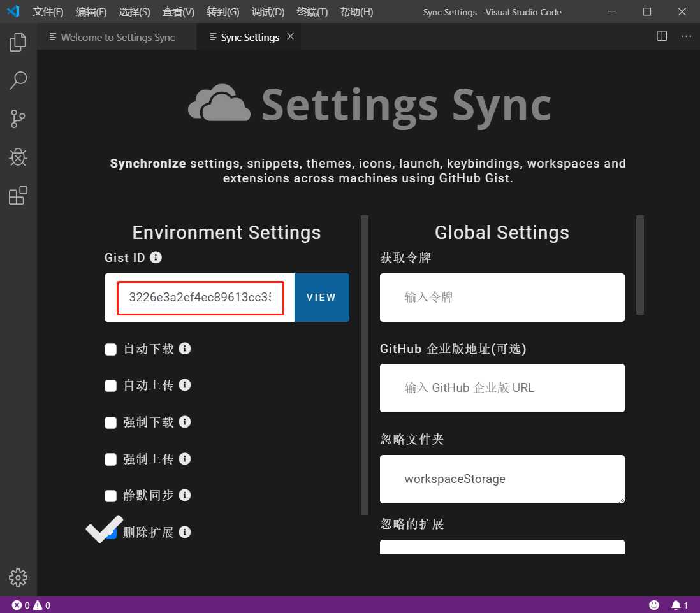Viewport: 700px width, 613px height.
Task: Open the 选择(S) menu
Action: [x=135, y=11]
